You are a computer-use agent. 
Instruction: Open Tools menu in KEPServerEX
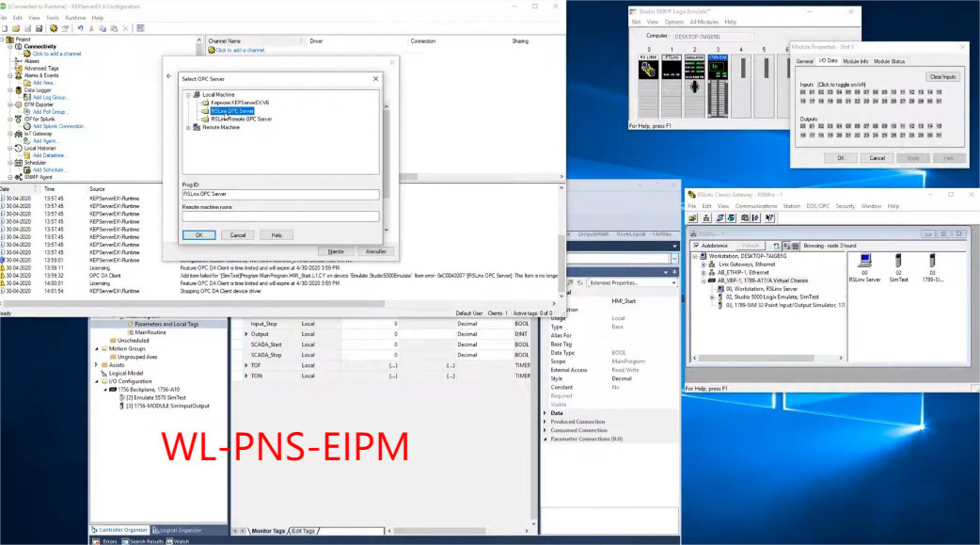pyautogui.click(x=53, y=18)
